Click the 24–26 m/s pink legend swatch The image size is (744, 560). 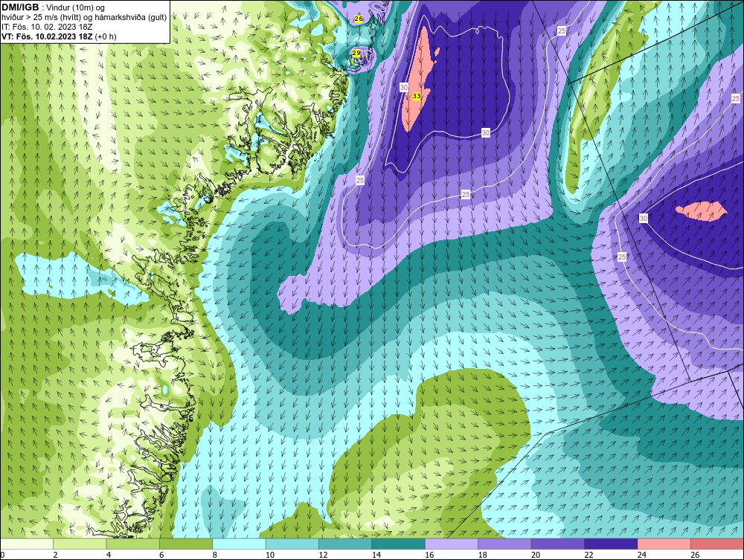point(664,544)
